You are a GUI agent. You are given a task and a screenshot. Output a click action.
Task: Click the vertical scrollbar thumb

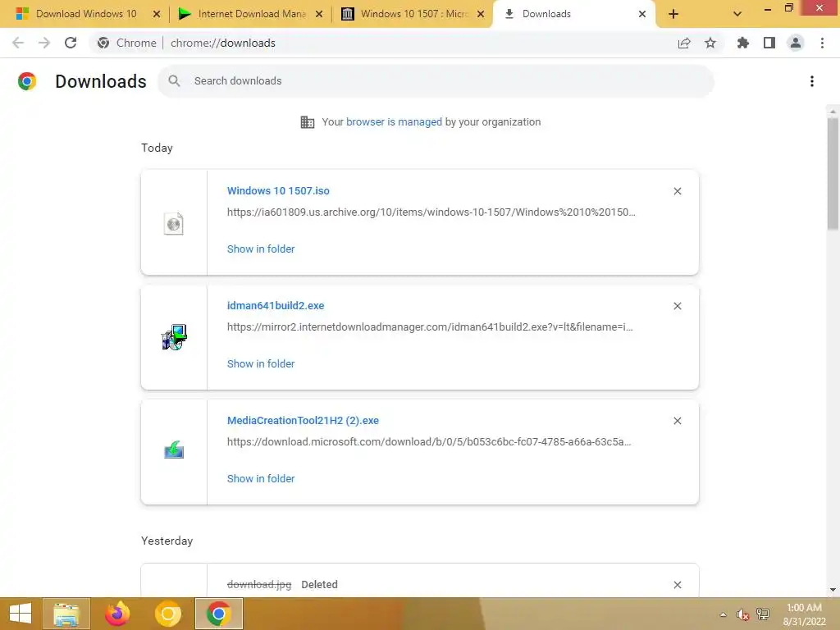(x=833, y=174)
